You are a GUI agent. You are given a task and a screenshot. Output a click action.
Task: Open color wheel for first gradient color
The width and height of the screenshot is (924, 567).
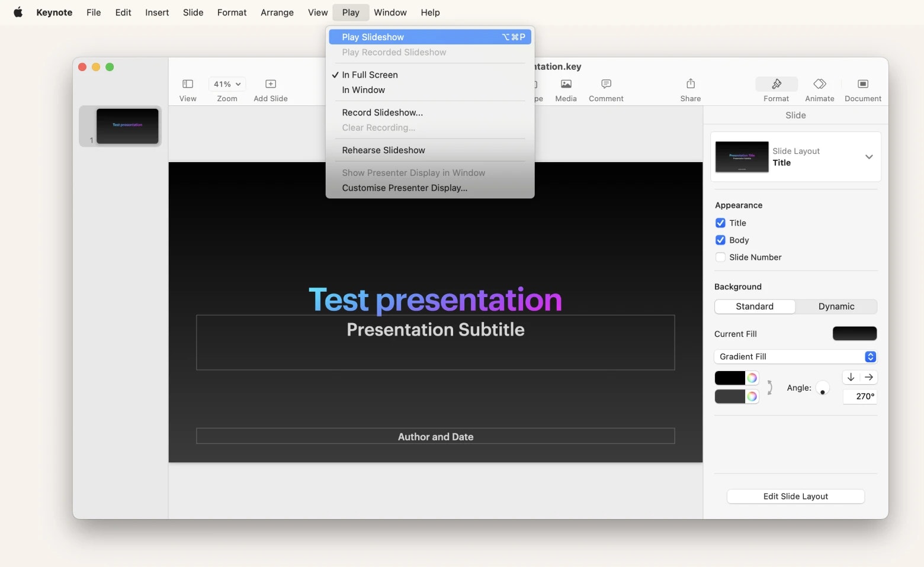click(x=752, y=378)
